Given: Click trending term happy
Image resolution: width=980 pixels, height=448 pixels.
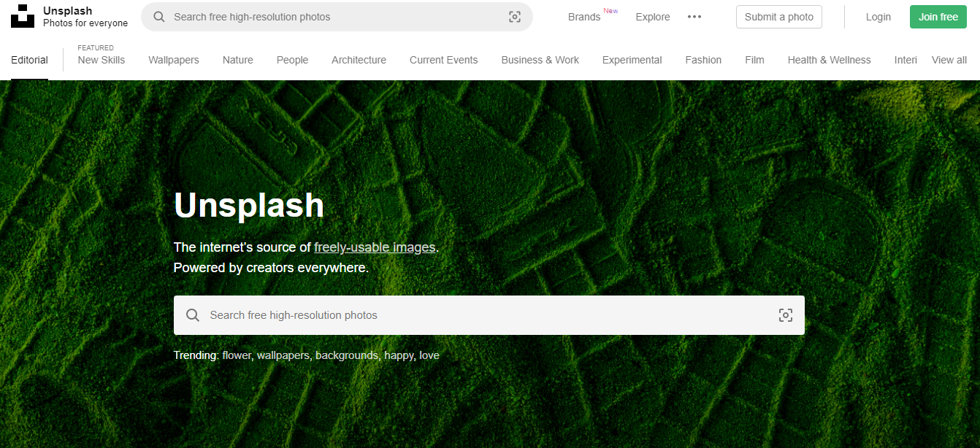Looking at the screenshot, I should [x=399, y=355].
